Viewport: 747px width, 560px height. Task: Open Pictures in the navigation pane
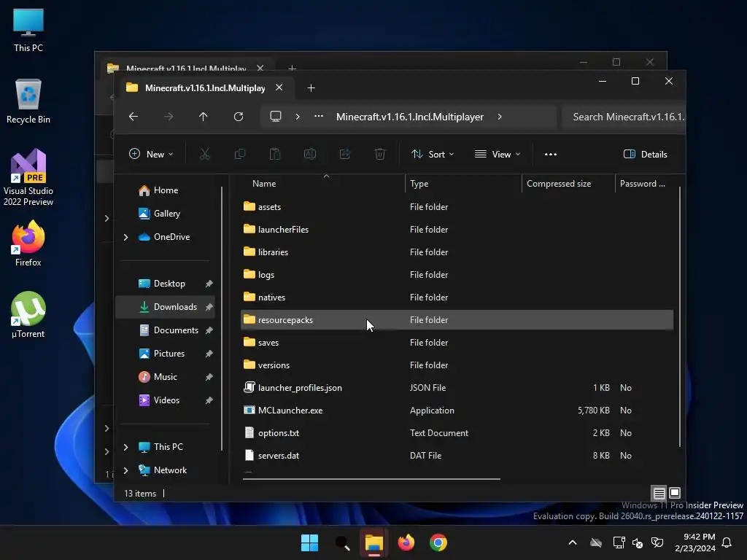165,354
